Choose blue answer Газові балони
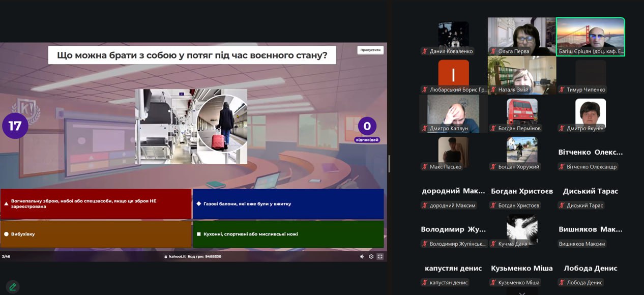The image size is (644, 295). 288,203
